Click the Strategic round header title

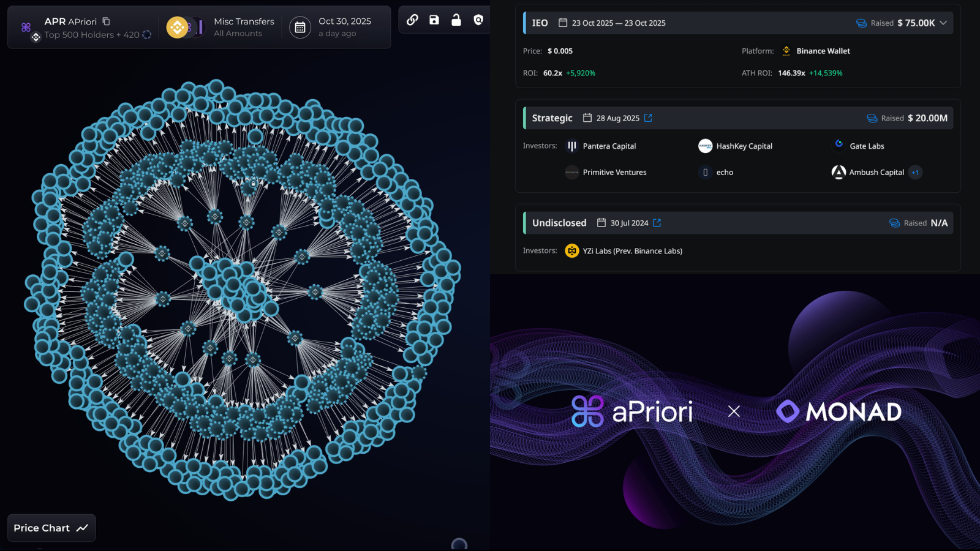pos(552,118)
